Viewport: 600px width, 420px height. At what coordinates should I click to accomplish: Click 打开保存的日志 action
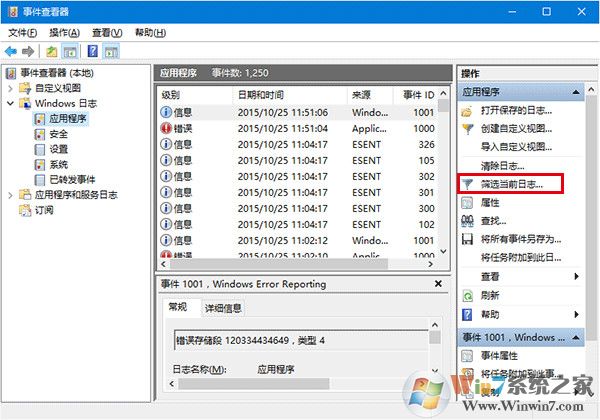click(x=516, y=111)
